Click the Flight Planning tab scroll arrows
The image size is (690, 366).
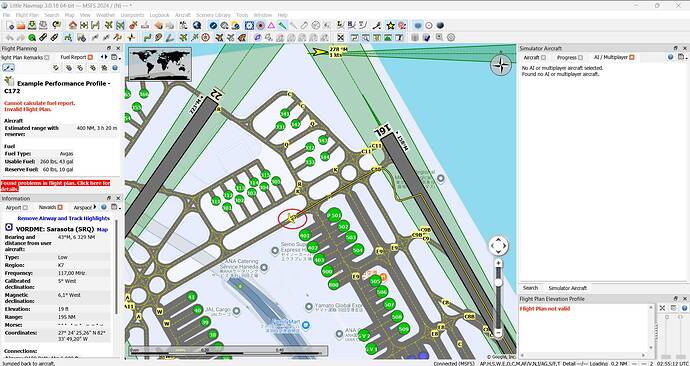[x=104, y=57]
